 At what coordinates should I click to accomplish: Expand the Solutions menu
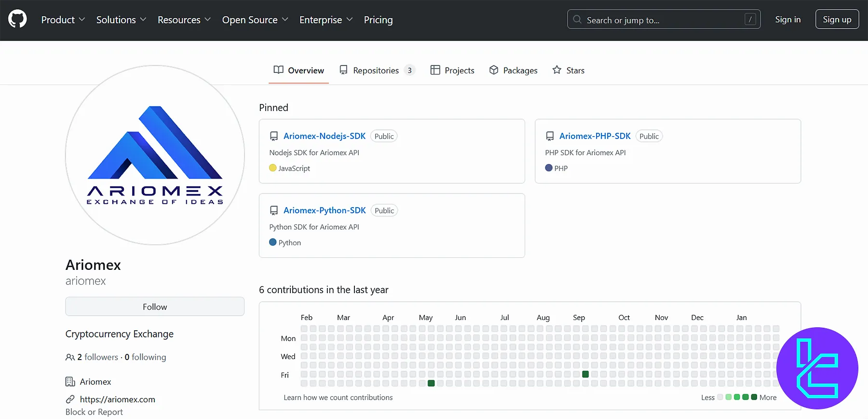(121, 20)
